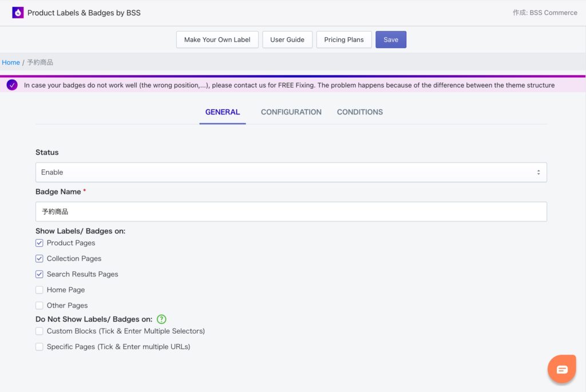This screenshot has height=392, width=586.
Task: Disable Search Results Pages checkbox
Action: click(39, 274)
